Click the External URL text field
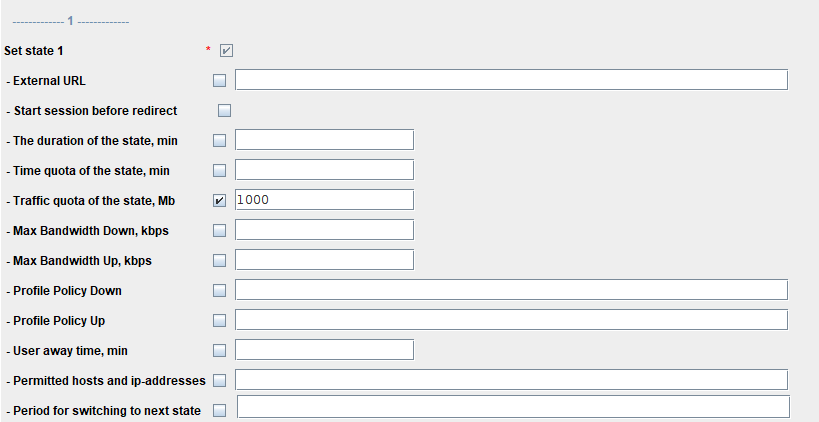This screenshot has height=422, width=819. (511, 80)
